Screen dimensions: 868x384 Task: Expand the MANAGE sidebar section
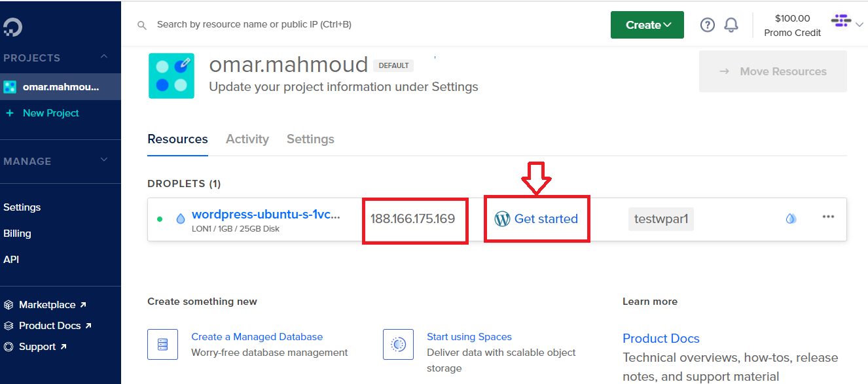coord(104,160)
